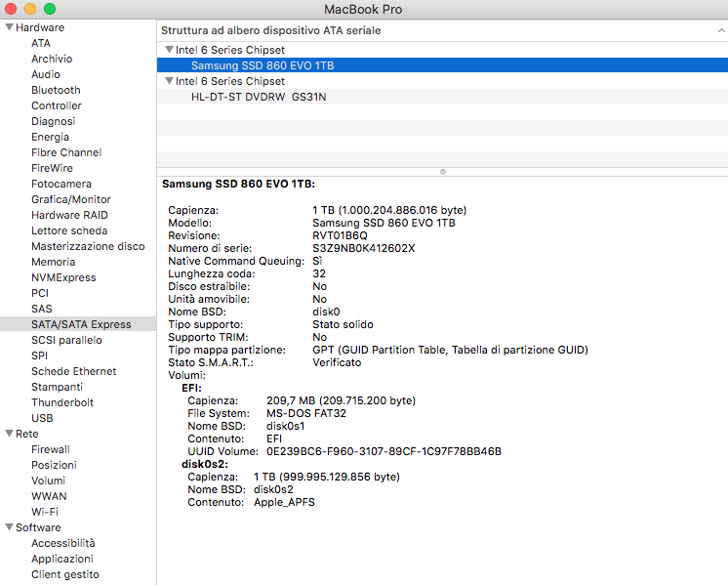Open the Fotocamera category

[x=61, y=184]
